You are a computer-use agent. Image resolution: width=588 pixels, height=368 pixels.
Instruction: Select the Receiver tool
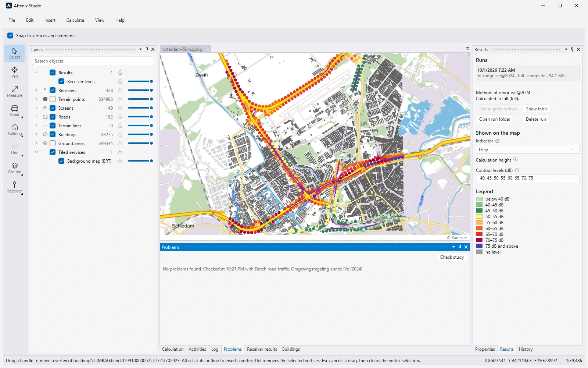[15, 187]
